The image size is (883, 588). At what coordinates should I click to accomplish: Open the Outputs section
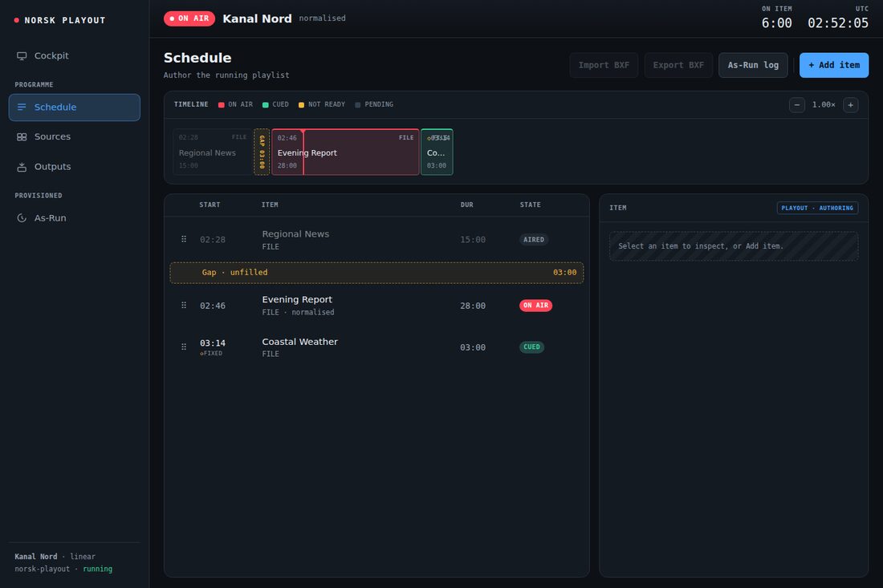(x=75, y=167)
